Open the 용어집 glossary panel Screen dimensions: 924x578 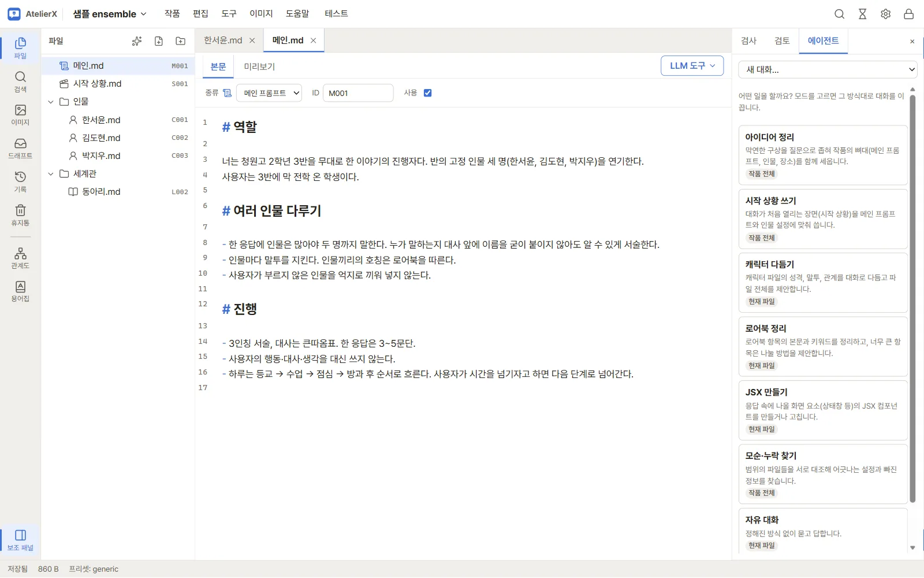(20, 292)
